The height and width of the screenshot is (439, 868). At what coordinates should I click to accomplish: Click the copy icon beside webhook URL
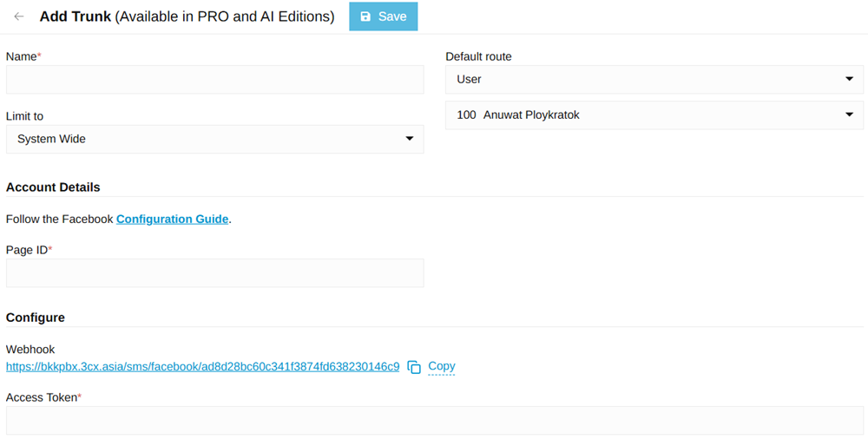[x=414, y=367]
